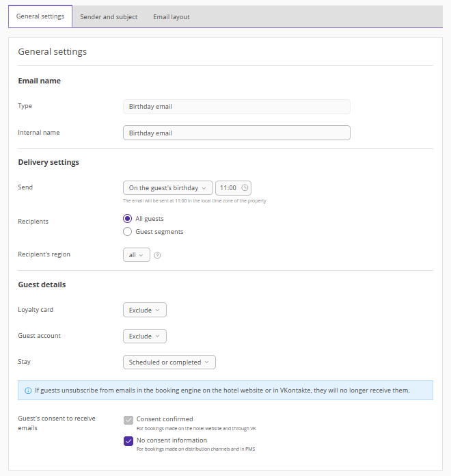Select the General settings tab
Viewport: 451px width, 476px height.
pyautogui.click(x=40, y=17)
